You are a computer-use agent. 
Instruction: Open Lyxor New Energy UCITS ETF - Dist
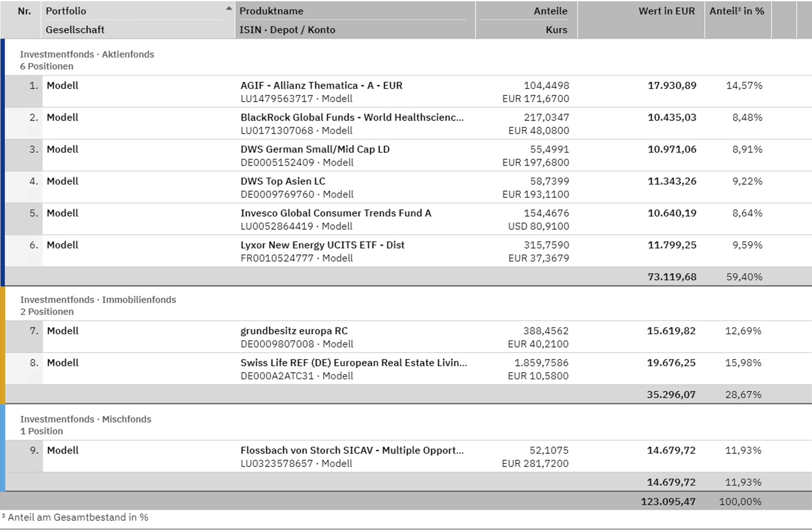click(x=322, y=245)
